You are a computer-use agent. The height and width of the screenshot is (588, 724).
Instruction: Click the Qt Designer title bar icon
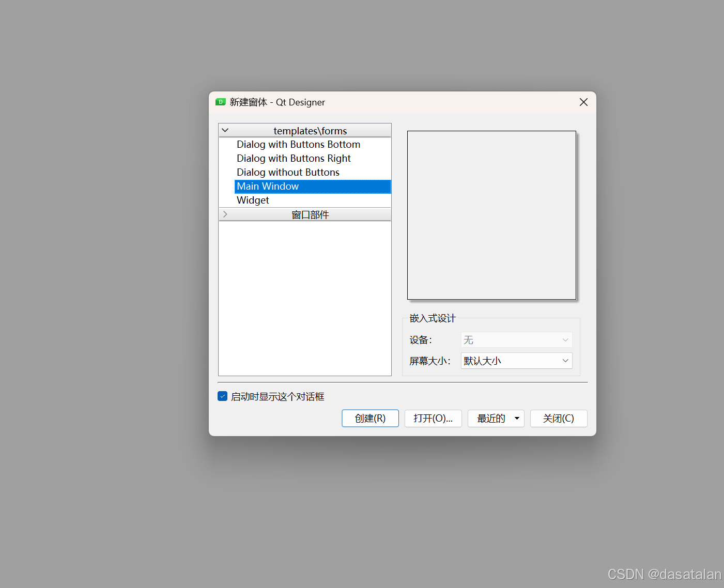221,102
